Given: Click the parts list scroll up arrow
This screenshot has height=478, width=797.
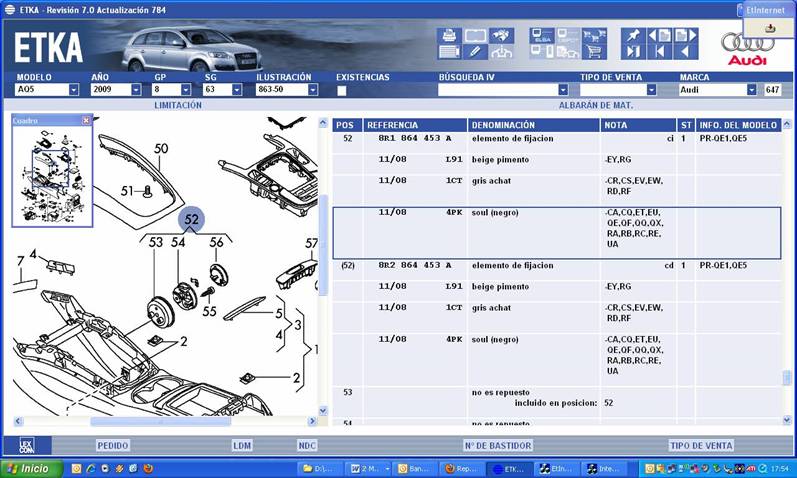Looking at the screenshot, I should coord(787,124).
